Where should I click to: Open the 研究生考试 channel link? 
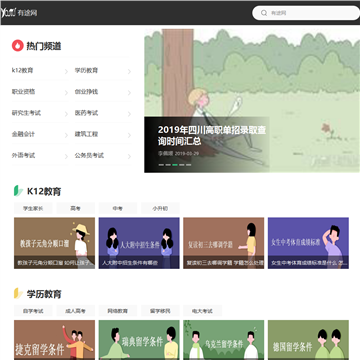tap(26, 113)
